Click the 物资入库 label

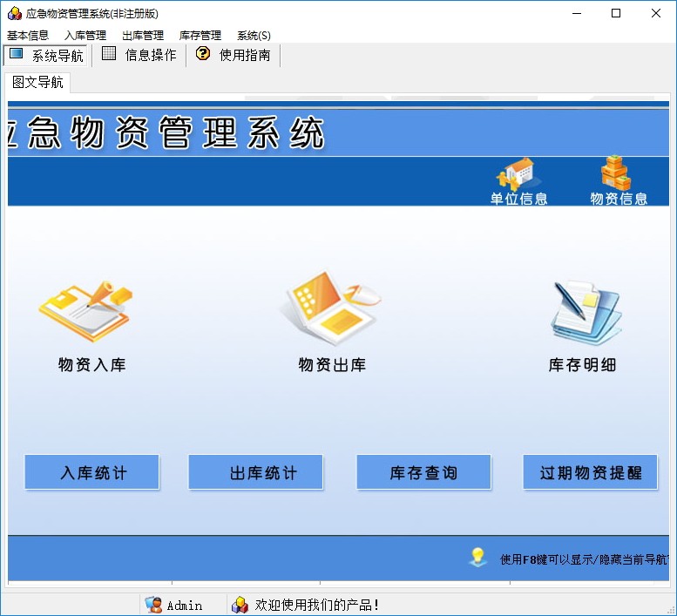[x=92, y=365]
